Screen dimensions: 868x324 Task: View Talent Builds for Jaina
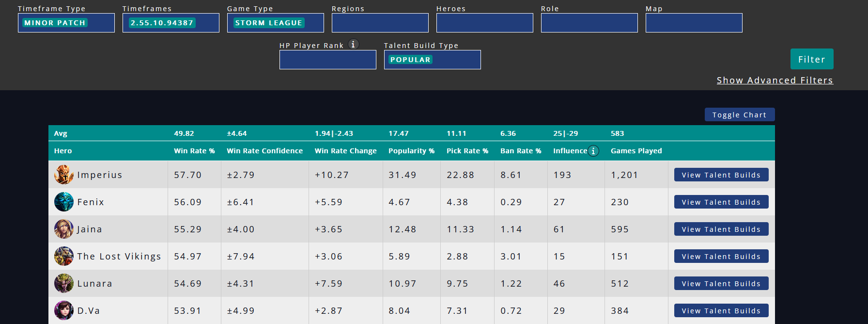tap(721, 229)
